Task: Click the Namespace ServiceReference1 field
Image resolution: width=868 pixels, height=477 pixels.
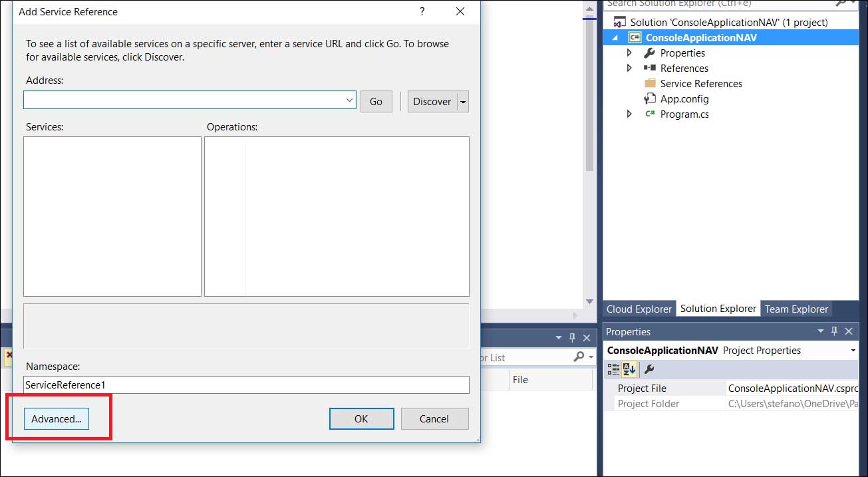Action: pyautogui.click(x=246, y=385)
